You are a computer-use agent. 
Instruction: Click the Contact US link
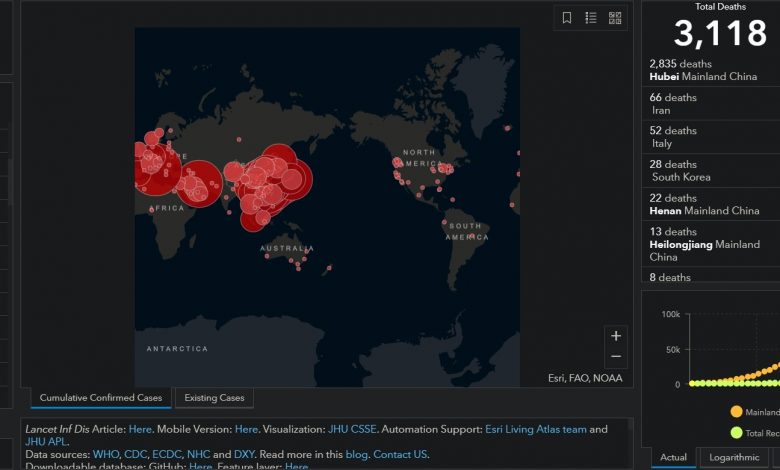tap(400, 454)
